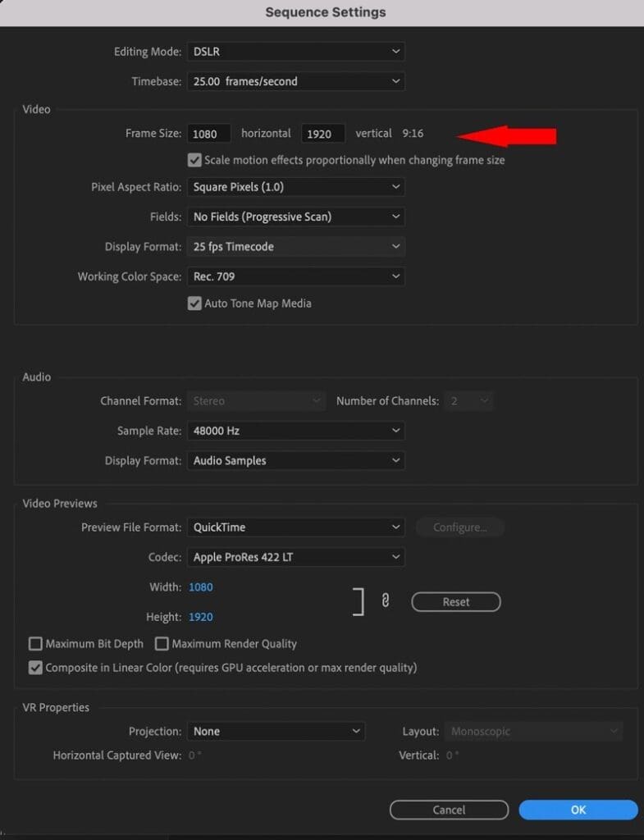Click the Configure button

459,527
